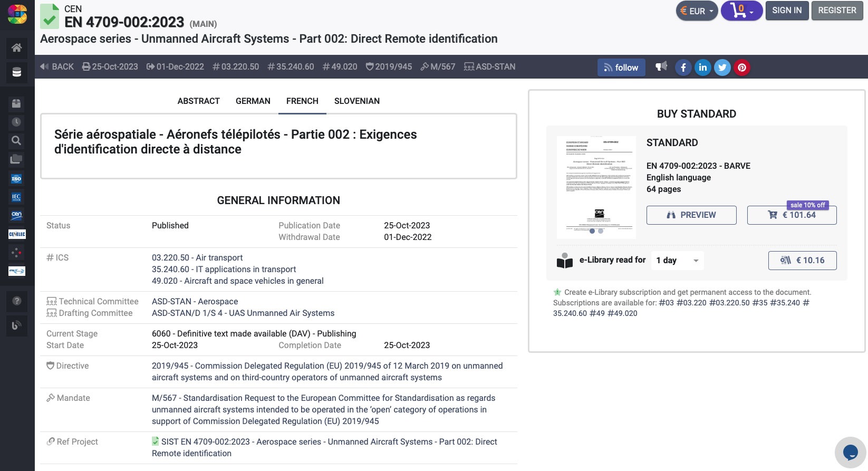Open the database icon in the sidebar

click(17, 72)
